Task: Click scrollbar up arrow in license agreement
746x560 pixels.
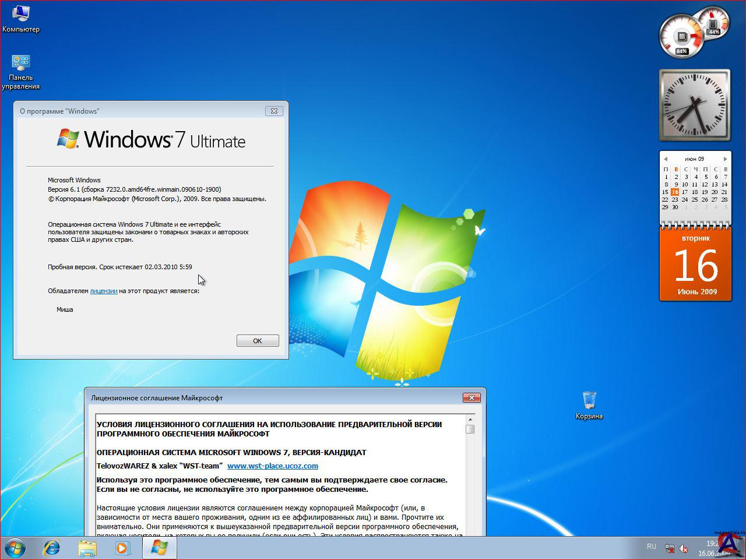Action: tap(470, 418)
